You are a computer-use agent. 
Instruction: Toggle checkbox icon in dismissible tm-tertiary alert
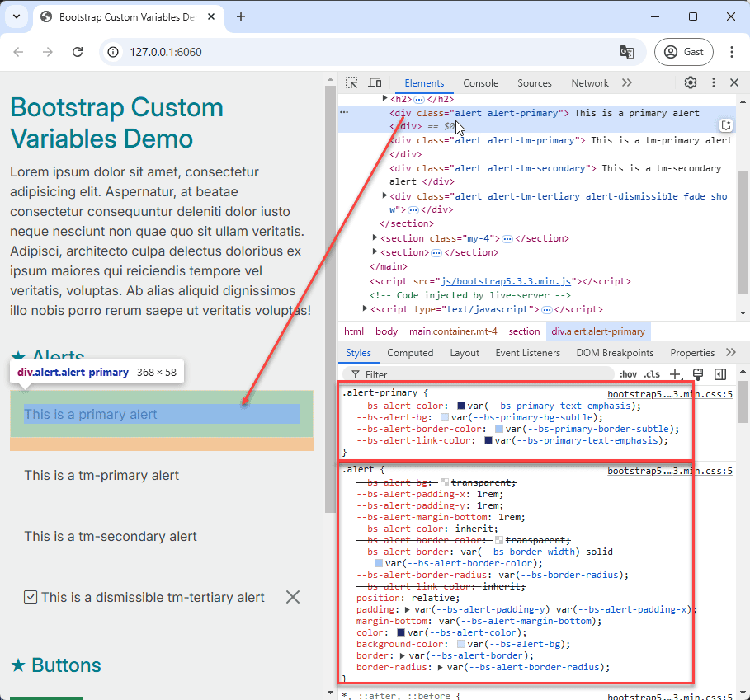(31, 597)
